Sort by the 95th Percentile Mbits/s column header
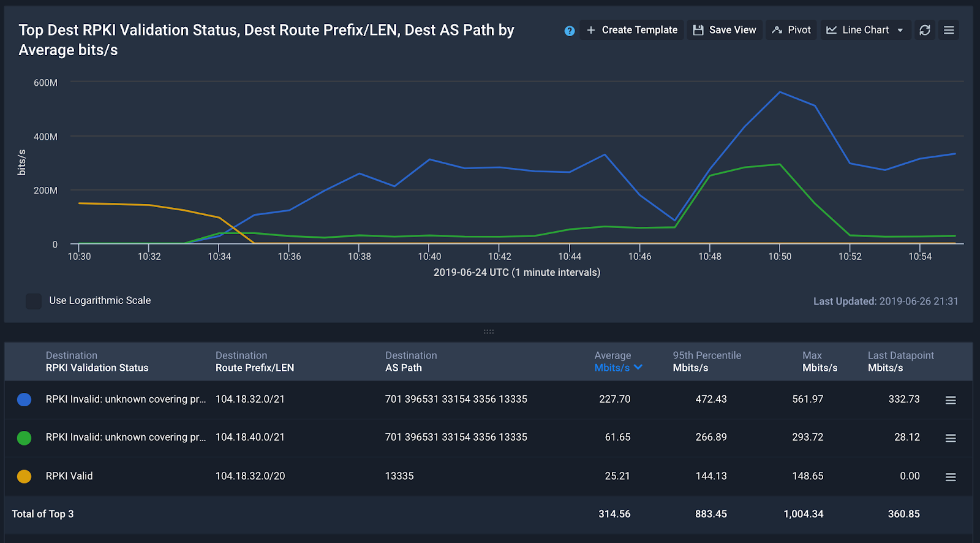This screenshot has width=980, height=543. tap(707, 362)
